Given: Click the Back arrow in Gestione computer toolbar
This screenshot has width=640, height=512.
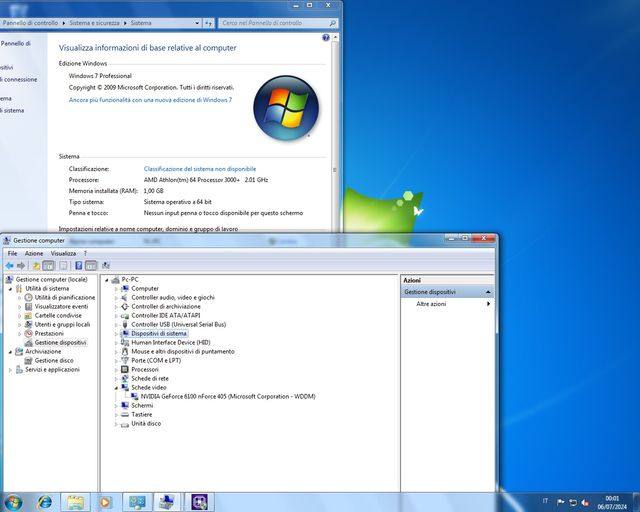Looking at the screenshot, I should (9, 265).
